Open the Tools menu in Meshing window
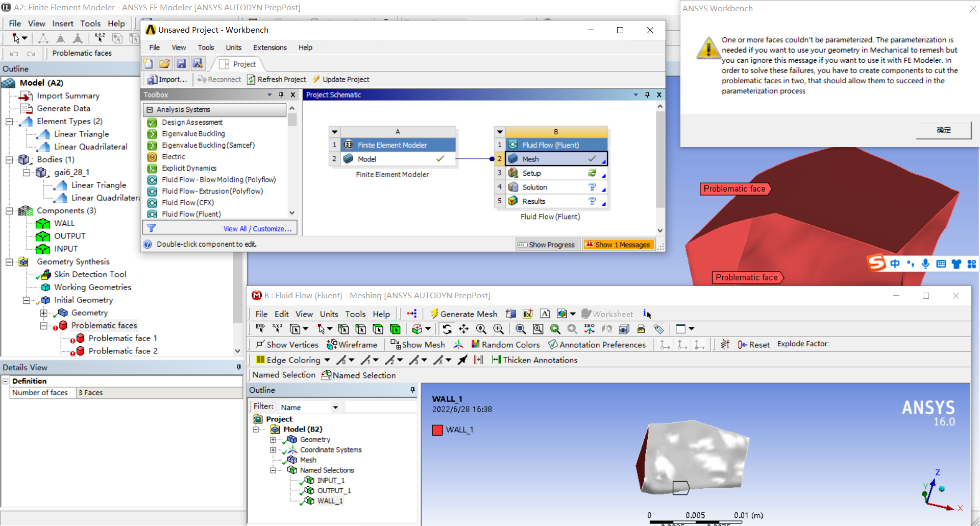This screenshot has width=980, height=526. (x=355, y=314)
